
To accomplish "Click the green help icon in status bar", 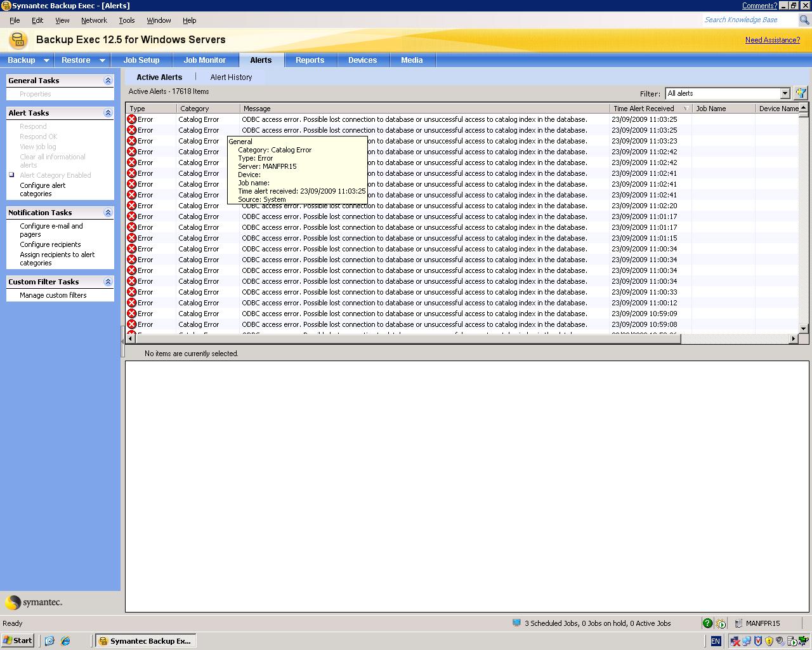I will pos(707,623).
